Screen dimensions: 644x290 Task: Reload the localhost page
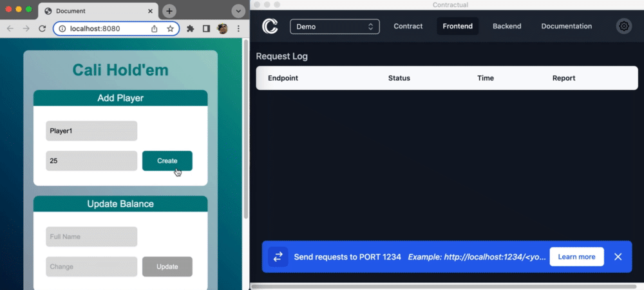point(42,28)
